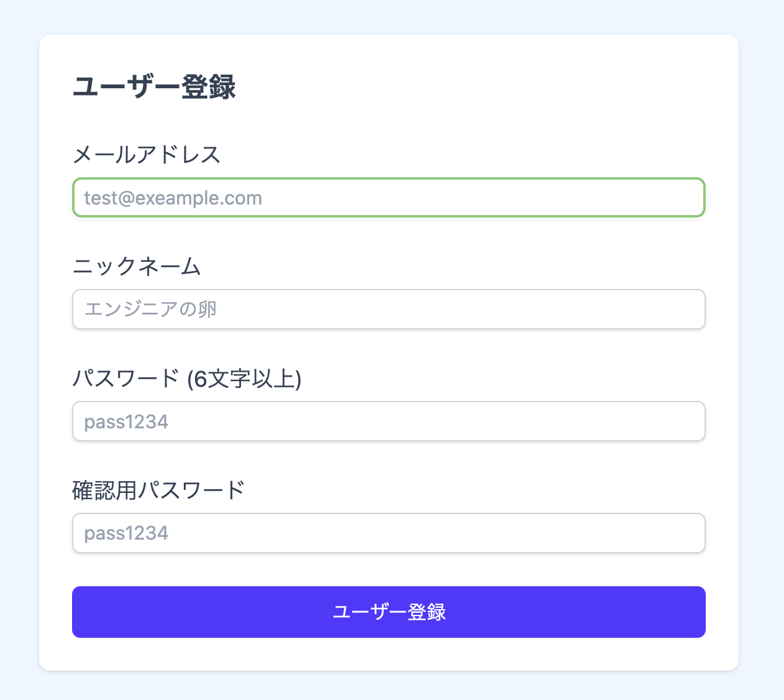784x700 pixels.
Task: Click the メールアドレス label text
Action: click(147, 154)
